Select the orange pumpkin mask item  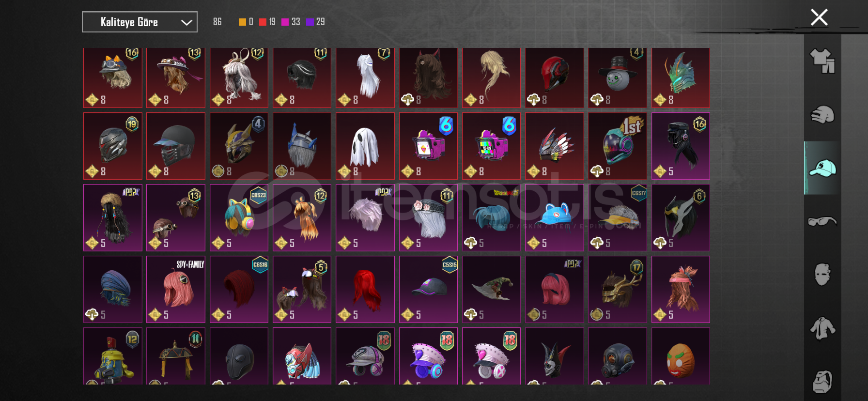(681, 356)
